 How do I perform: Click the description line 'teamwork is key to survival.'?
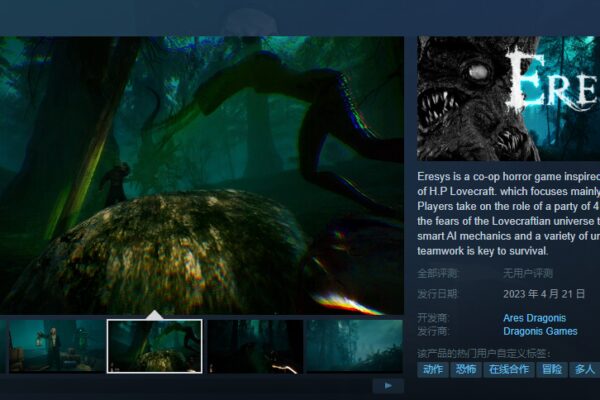pyautogui.click(x=483, y=251)
